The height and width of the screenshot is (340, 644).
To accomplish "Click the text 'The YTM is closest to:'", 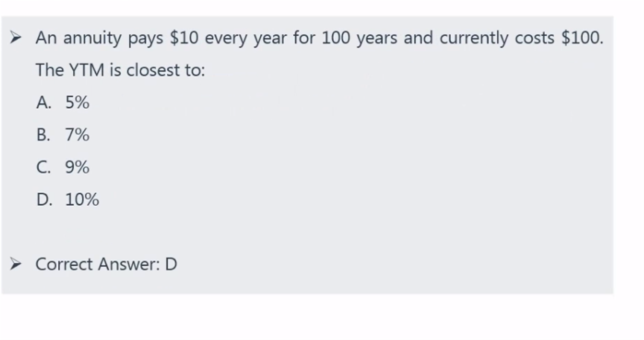I will [120, 70].
